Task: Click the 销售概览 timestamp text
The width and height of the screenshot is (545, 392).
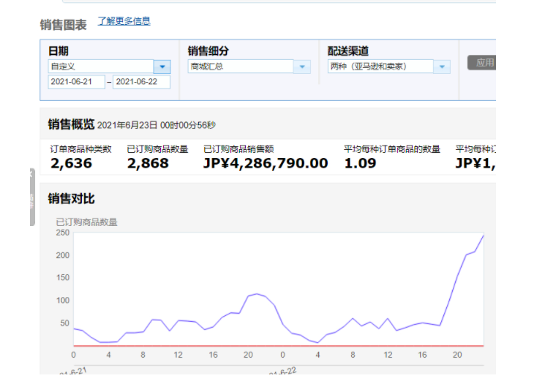Action: (157, 124)
